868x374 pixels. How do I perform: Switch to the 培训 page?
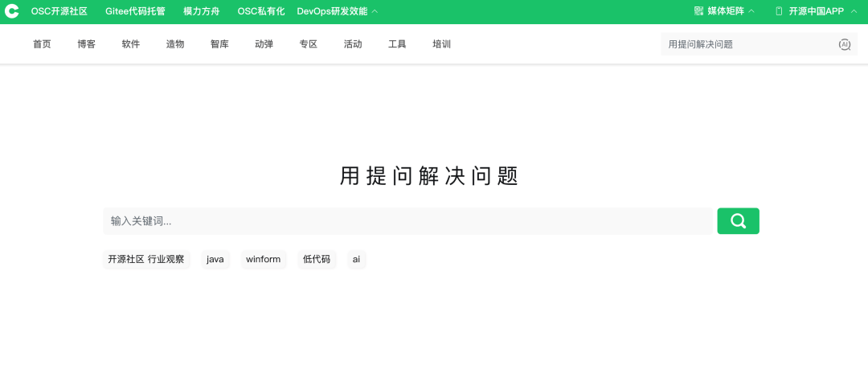[x=441, y=44]
